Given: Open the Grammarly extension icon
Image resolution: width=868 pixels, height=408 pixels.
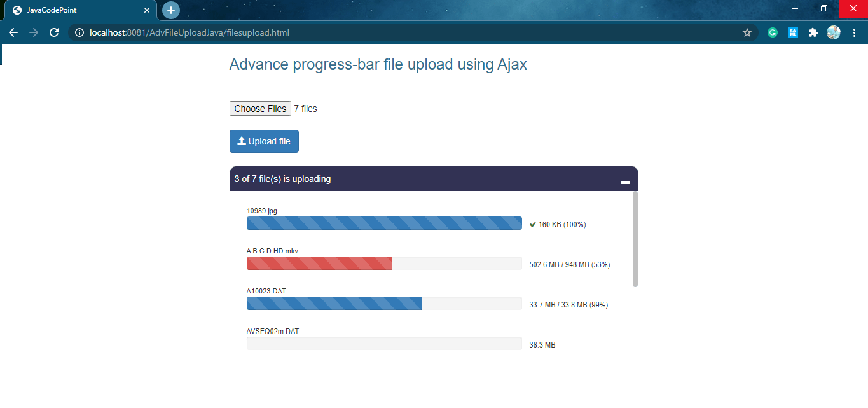Looking at the screenshot, I should tap(772, 32).
